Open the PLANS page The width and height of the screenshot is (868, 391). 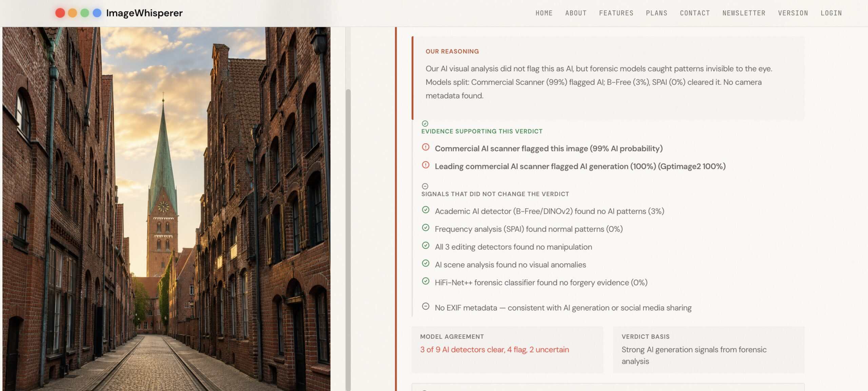656,13
